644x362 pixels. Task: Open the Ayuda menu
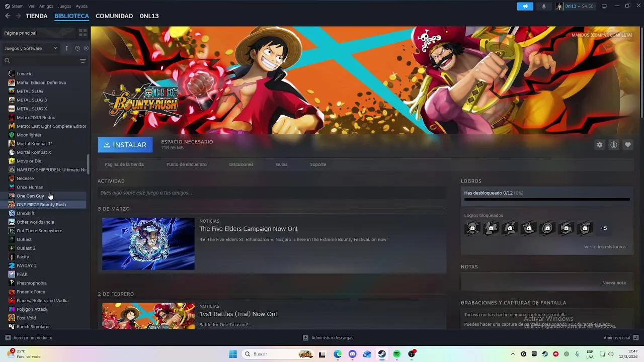(x=82, y=6)
